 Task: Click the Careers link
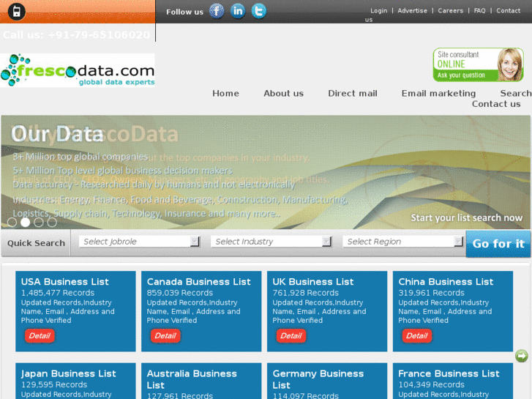[x=450, y=10]
